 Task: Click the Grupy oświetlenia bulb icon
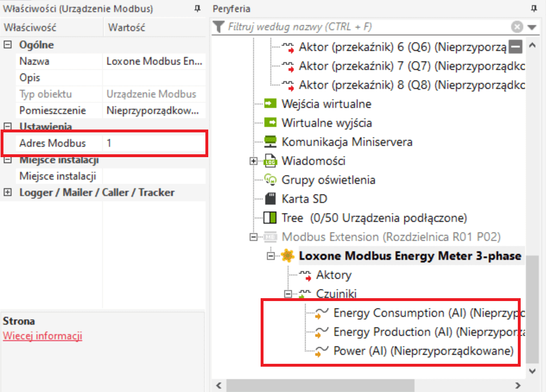tap(270, 180)
